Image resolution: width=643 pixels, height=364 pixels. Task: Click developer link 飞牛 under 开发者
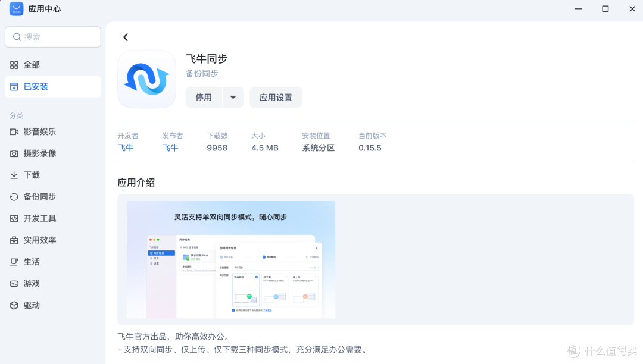pyautogui.click(x=126, y=148)
